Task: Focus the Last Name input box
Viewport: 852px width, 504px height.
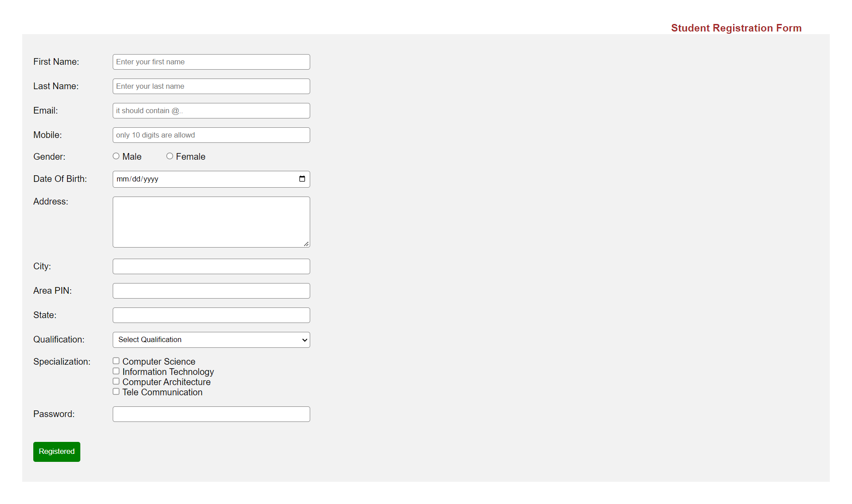Action: coord(211,87)
